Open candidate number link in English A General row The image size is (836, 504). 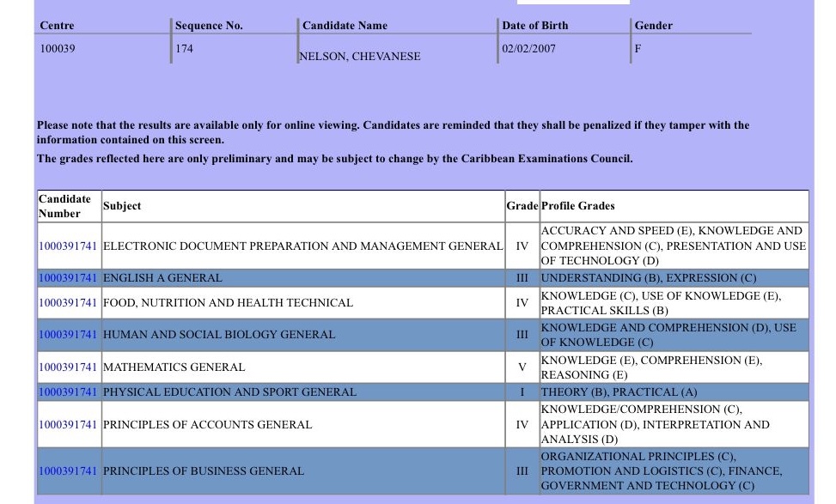coord(68,278)
